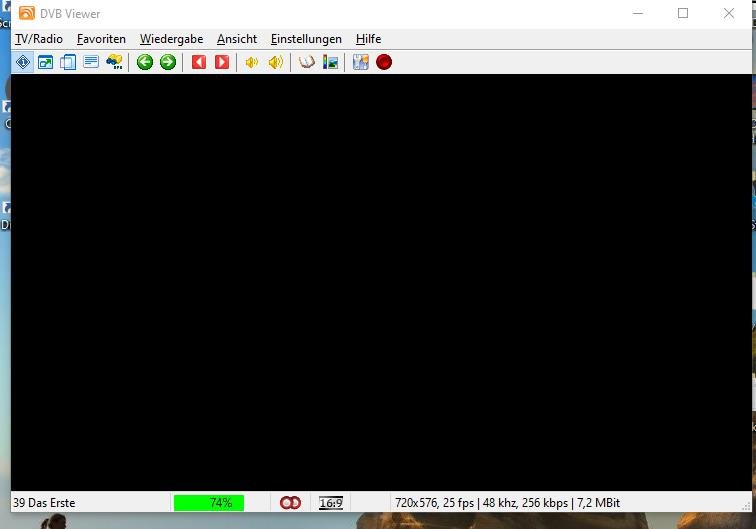Viewport: 756px width, 529px height.
Task: Click the status bar resize grip
Action: click(x=746, y=506)
